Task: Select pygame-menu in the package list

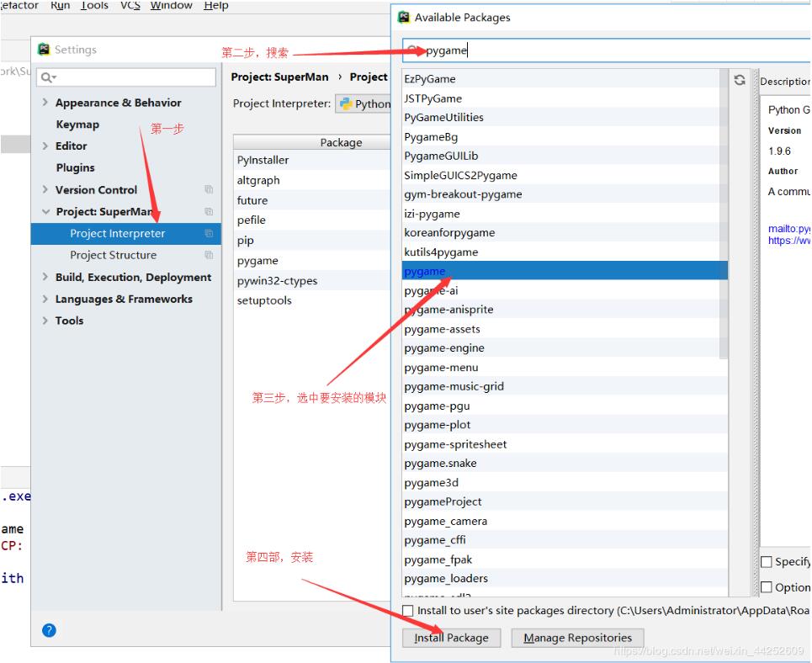Action: pyautogui.click(x=441, y=368)
